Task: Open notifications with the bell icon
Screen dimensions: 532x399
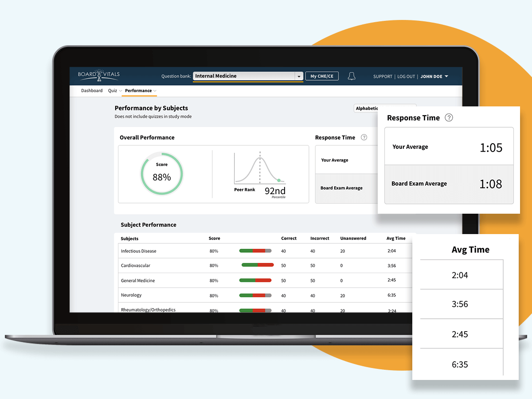Action: (x=352, y=76)
